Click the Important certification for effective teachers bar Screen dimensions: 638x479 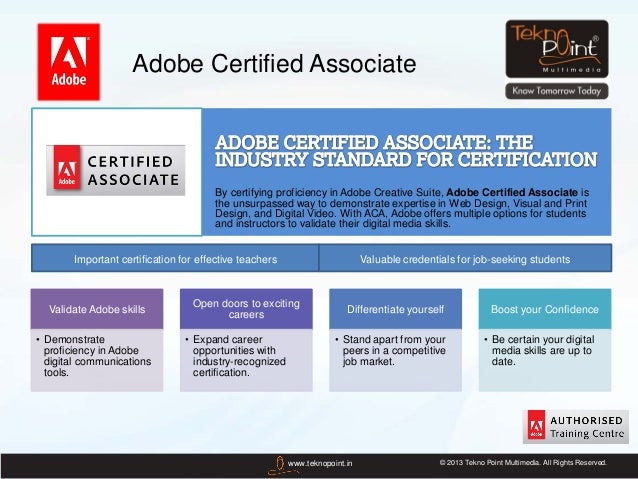pos(175,258)
